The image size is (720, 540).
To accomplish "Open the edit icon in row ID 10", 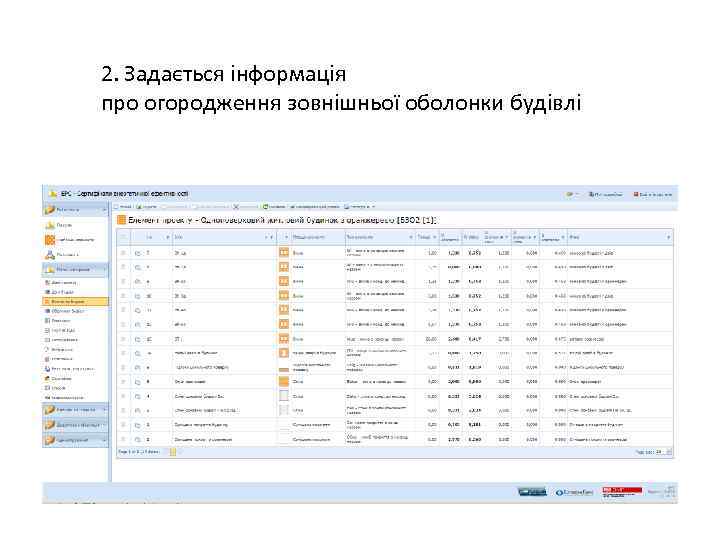I will click(138, 296).
